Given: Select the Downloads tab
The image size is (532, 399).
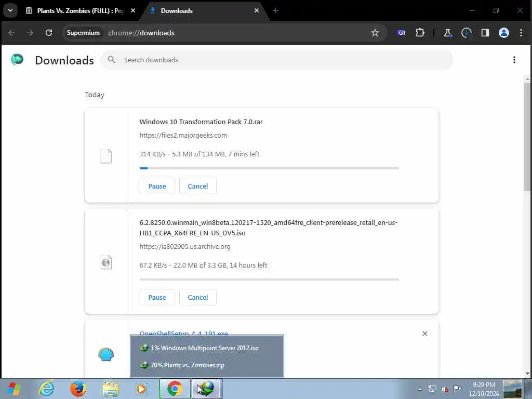Looking at the screenshot, I should click(204, 11).
